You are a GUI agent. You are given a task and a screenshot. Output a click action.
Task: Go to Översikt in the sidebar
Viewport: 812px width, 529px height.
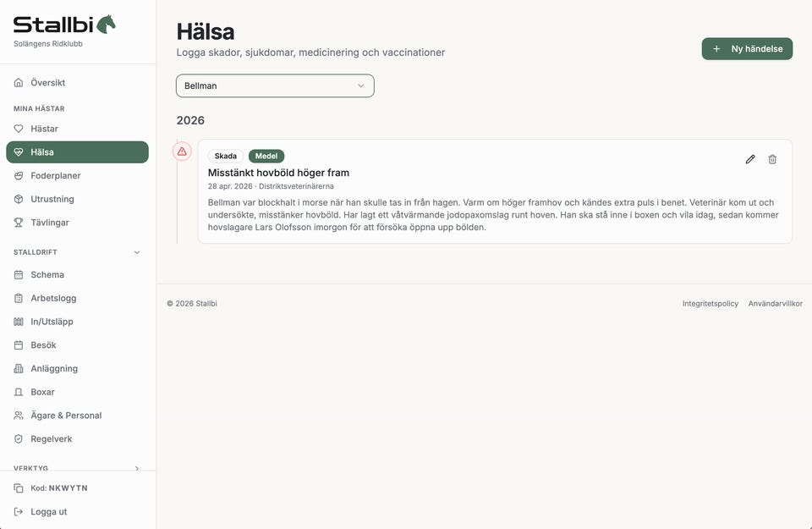tap(47, 83)
